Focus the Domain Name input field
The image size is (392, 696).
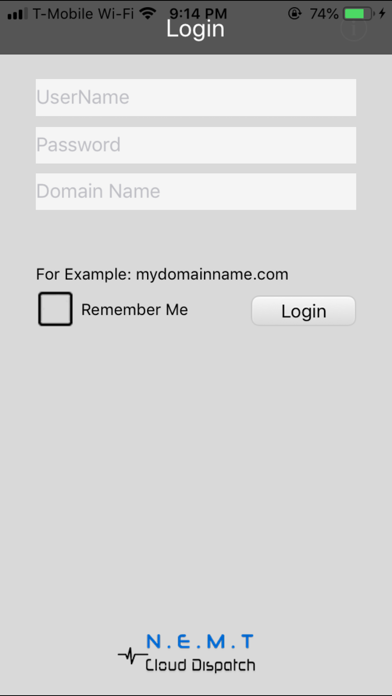196,191
